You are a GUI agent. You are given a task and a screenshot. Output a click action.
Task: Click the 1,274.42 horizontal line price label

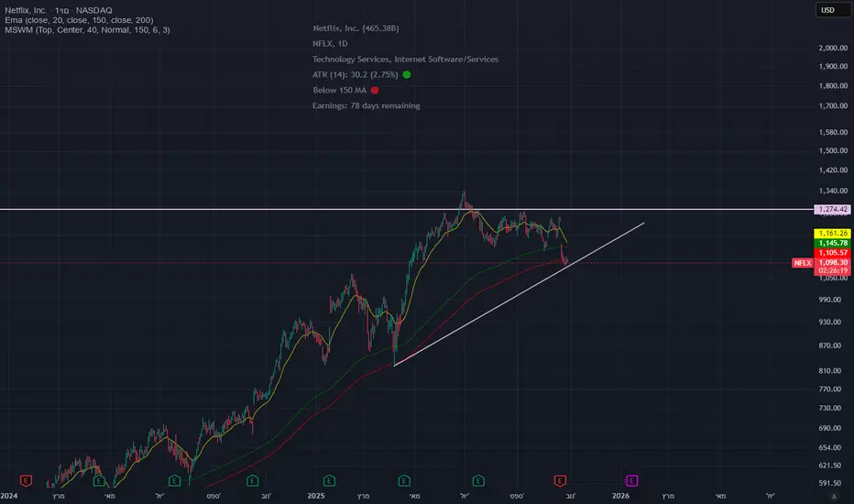tap(832, 210)
